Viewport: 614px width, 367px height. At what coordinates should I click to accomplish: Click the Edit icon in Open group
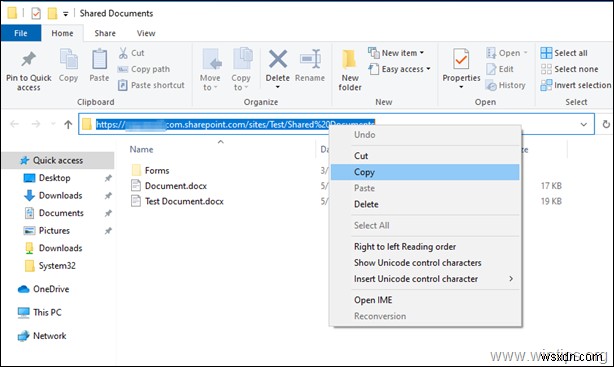491,69
